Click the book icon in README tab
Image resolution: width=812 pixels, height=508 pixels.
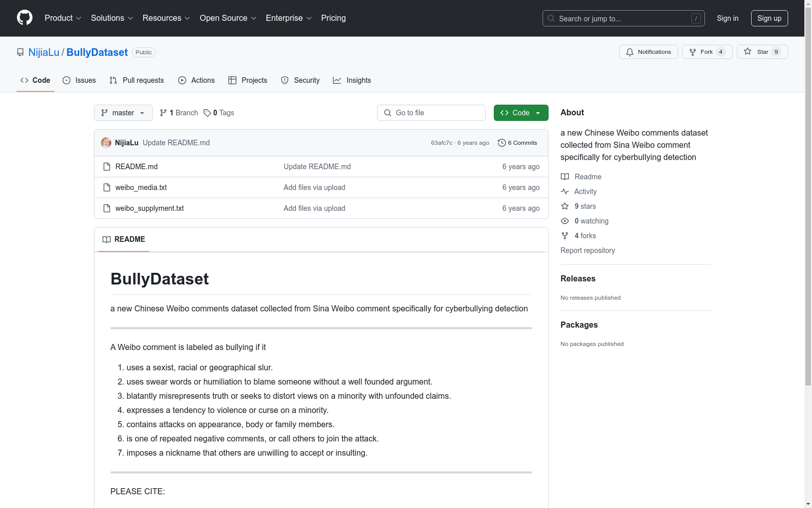tap(107, 239)
